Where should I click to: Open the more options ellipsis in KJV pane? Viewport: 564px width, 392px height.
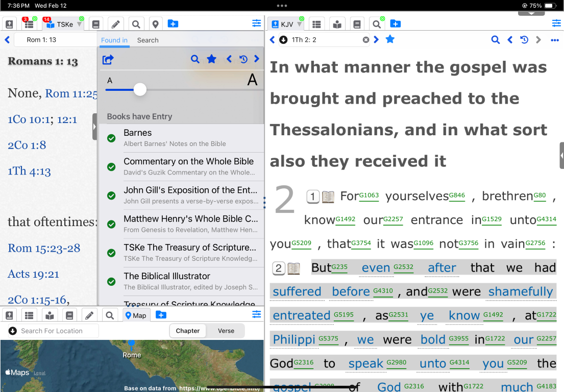[x=555, y=40]
